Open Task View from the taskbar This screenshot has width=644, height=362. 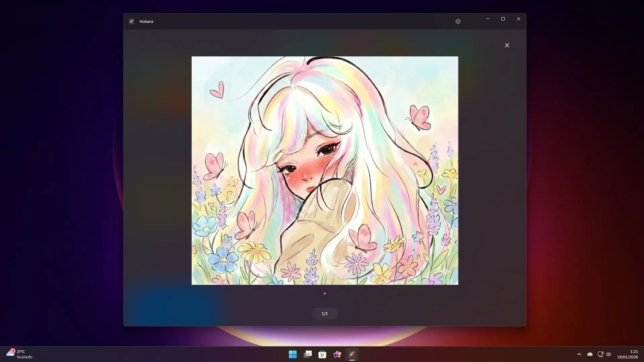(307, 354)
